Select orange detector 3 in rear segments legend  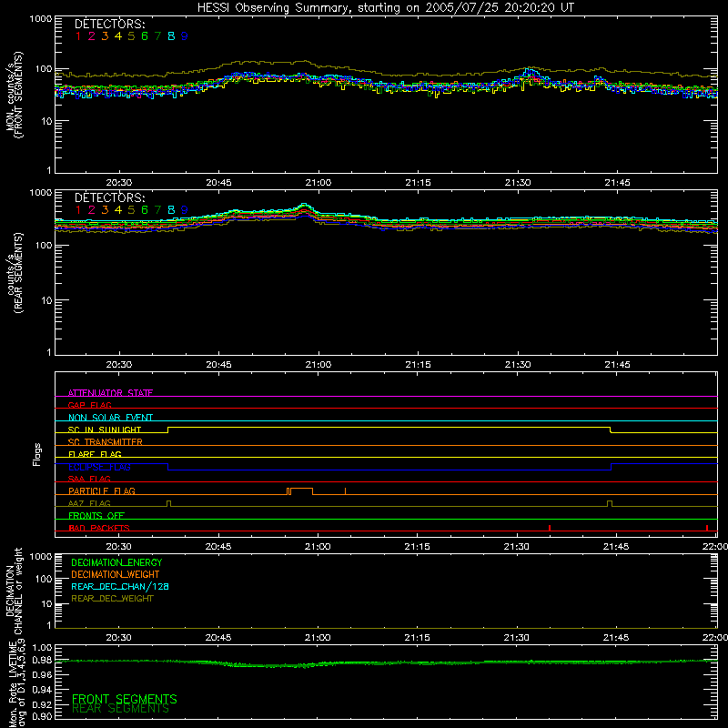(105, 210)
